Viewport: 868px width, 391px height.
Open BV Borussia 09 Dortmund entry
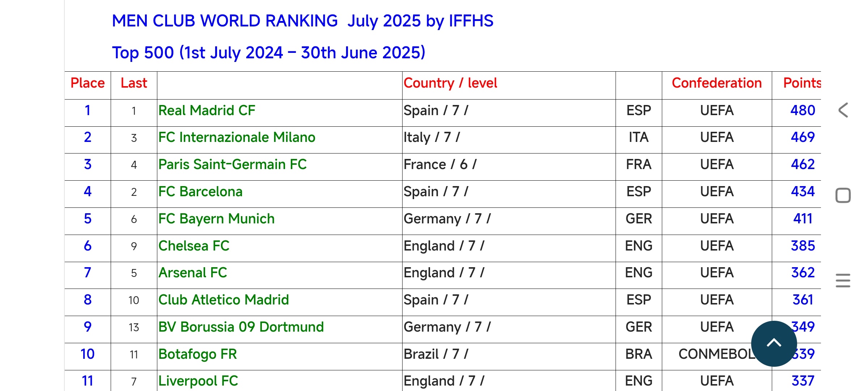point(241,327)
